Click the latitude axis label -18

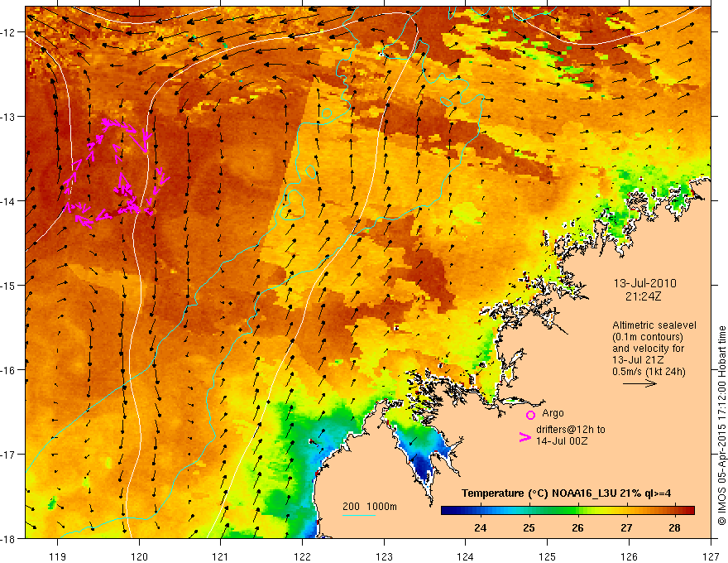pos(8,538)
